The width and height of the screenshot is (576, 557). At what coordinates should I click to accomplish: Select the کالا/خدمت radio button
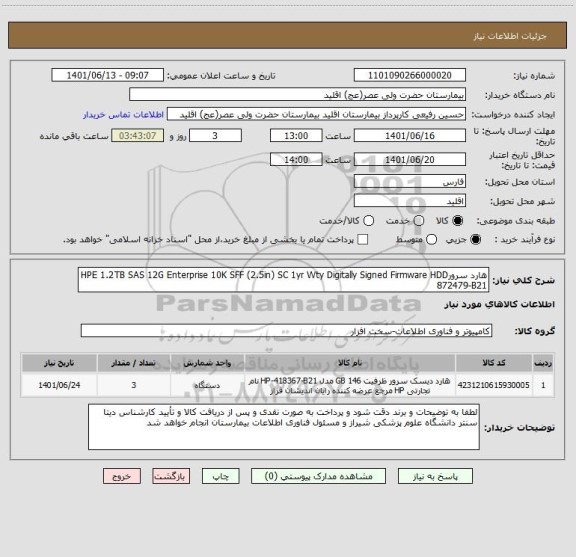(x=368, y=221)
